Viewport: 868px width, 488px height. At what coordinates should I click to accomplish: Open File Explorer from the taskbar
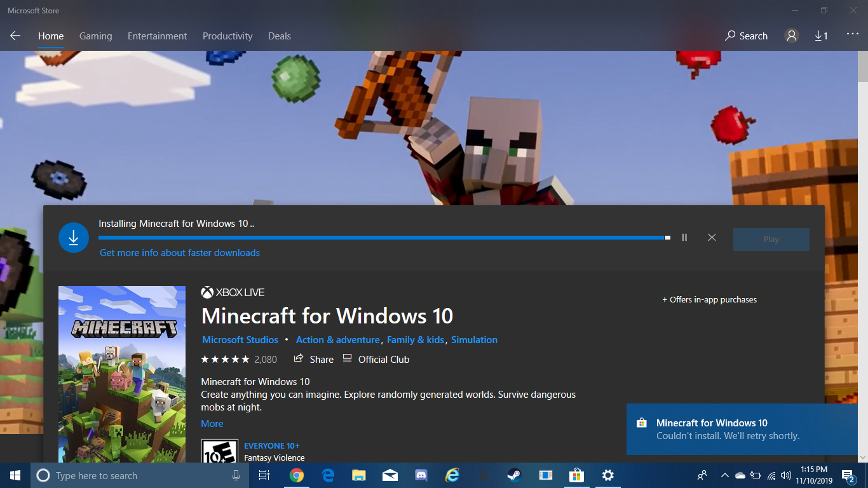[359, 475]
